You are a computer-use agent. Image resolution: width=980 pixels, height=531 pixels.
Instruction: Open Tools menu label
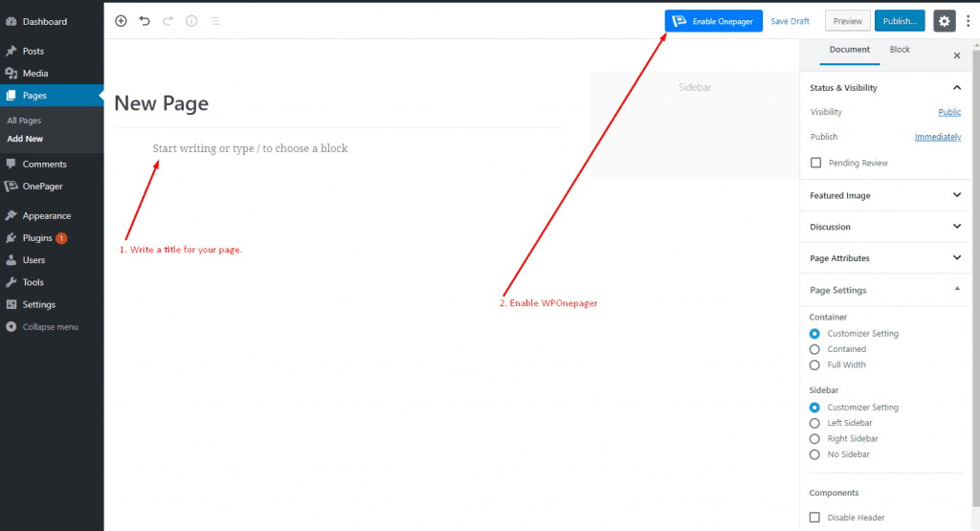(x=33, y=282)
